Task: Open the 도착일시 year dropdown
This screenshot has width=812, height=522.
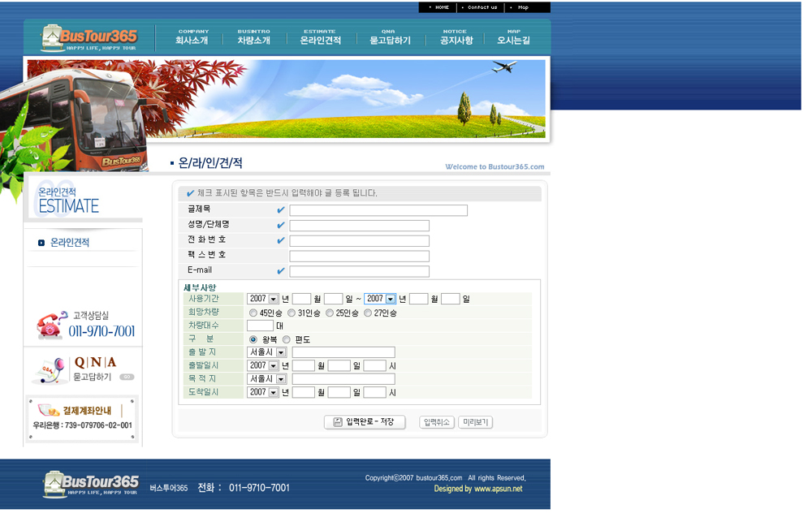Action: click(x=274, y=392)
